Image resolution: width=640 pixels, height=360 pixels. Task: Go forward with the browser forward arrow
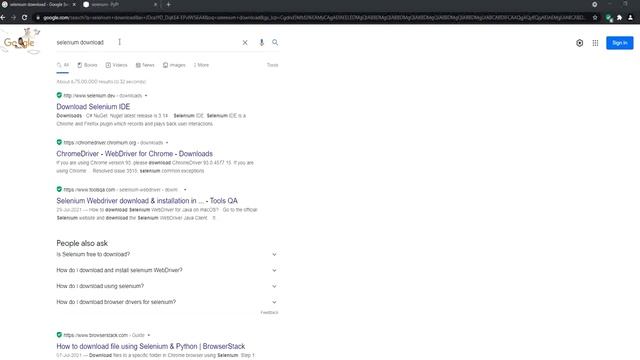pyautogui.click(x=13, y=18)
